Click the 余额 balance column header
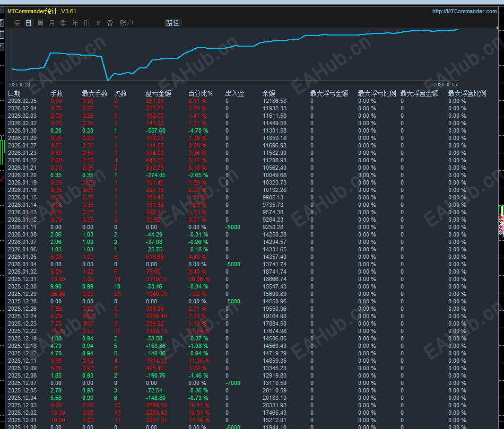The image size is (504, 429). (x=269, y=93)
